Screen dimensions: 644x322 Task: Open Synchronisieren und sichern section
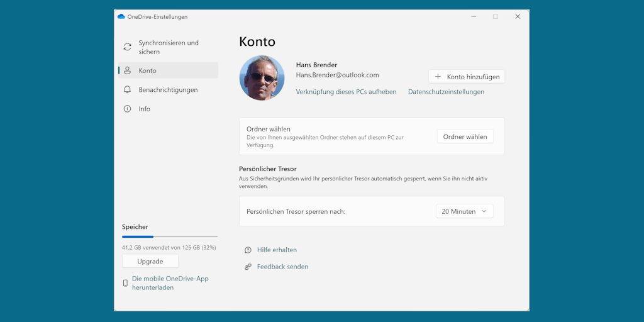click(x=168, y=47)
